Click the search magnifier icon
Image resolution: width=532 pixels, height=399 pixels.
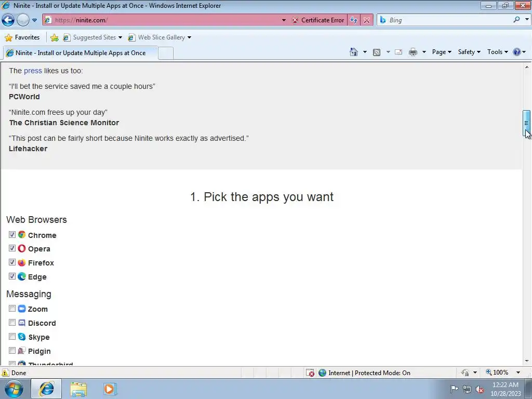tap(517, 20)
